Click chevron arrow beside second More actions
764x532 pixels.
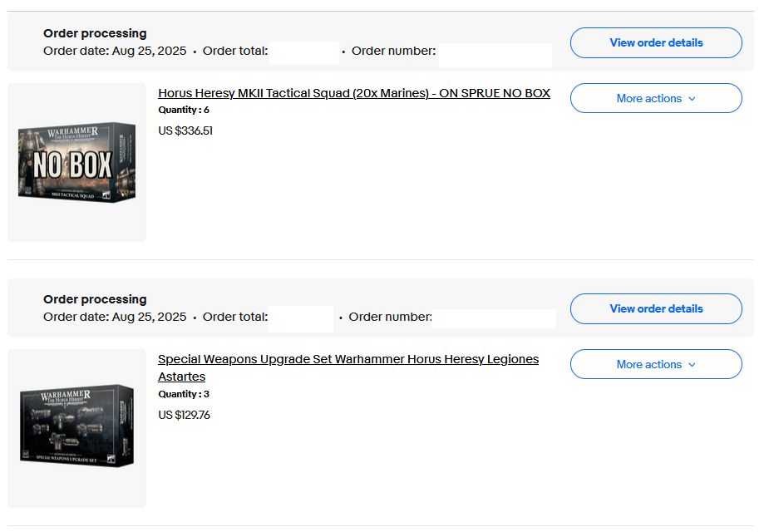(693, 365)
